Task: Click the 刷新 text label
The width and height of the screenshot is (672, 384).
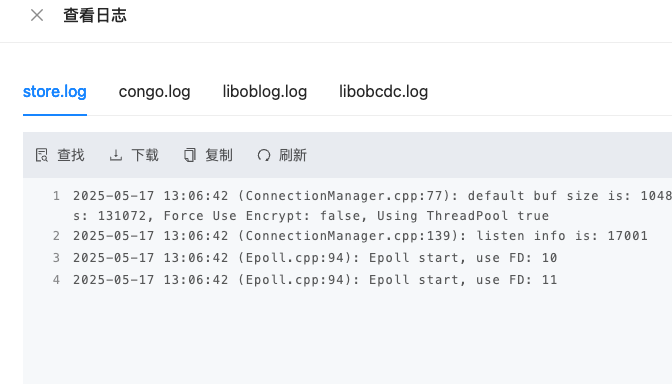Action: pyautogui.click(x=293, y=155)
